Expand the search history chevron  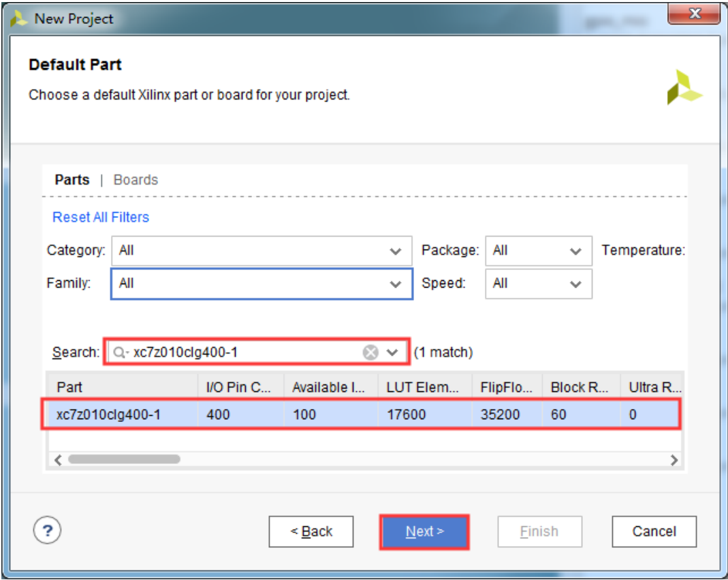[x=392, y=353]
